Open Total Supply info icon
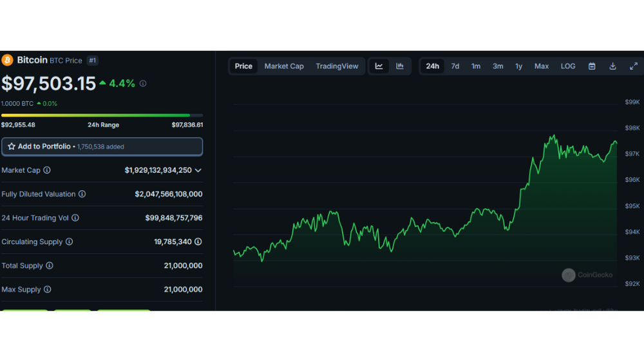Image resolution: width=644 pixels, height=362 pixels. pos(50,265)
